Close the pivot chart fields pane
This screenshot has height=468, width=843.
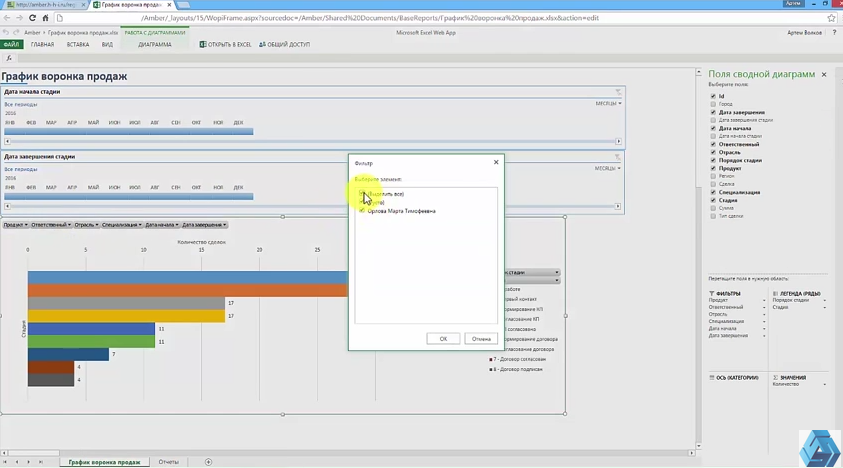824,74
